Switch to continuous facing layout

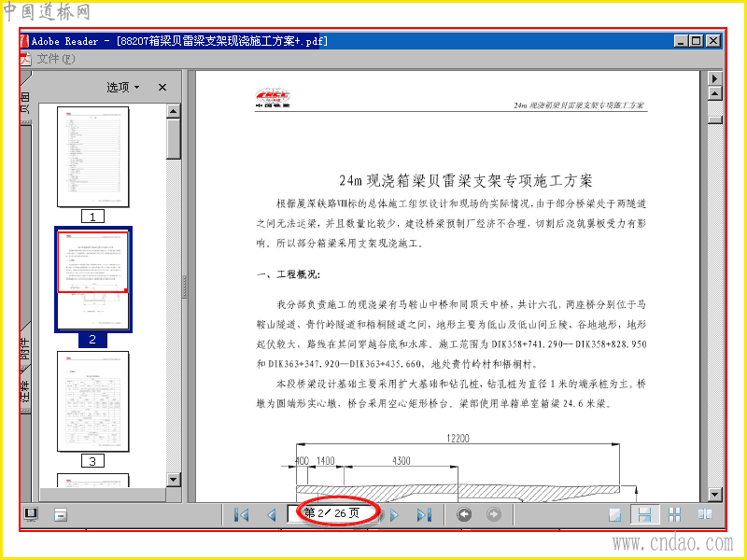click(674, 515)
